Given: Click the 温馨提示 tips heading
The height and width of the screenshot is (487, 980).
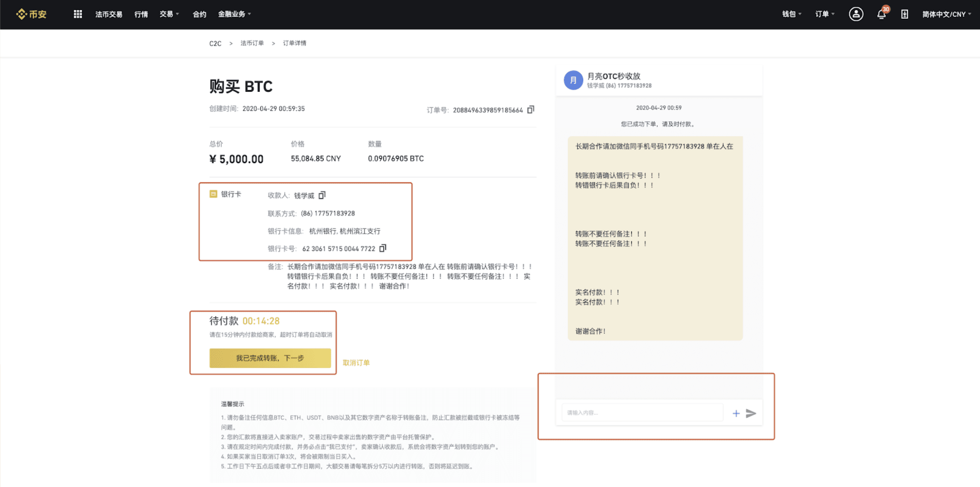Looking at the screenshot, I should pyautogui.click(x=233, y=404).
